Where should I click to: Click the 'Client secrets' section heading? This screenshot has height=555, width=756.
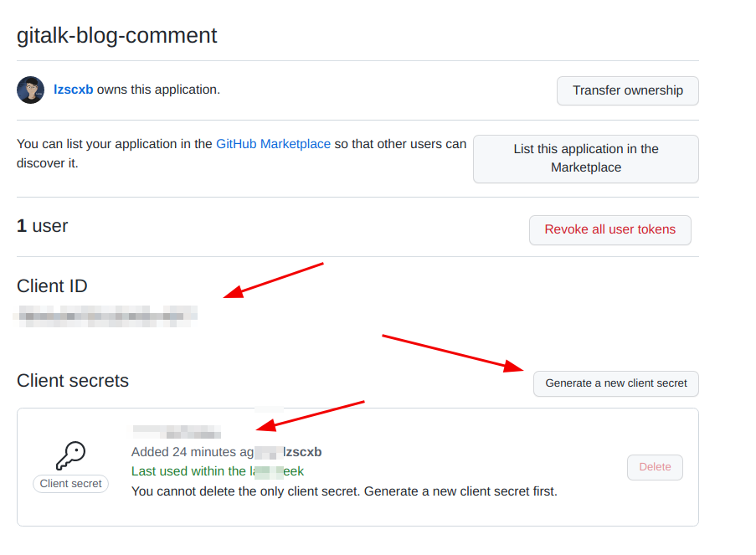click(x=73, y=381)
